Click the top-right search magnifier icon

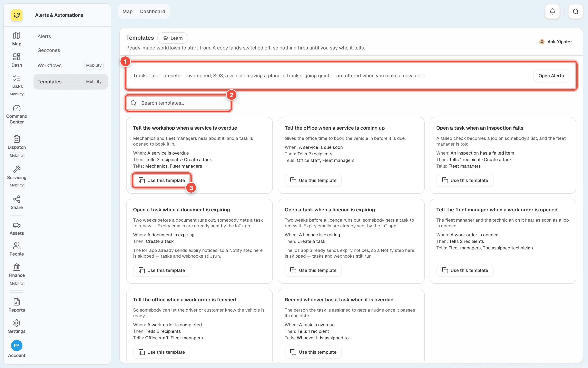pos(575,11)
